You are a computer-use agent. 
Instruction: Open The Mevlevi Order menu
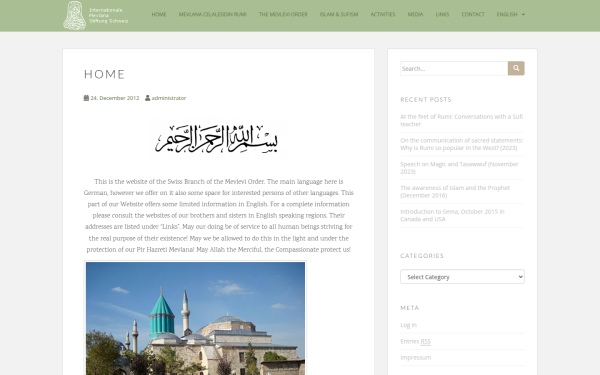click(283, 15)
